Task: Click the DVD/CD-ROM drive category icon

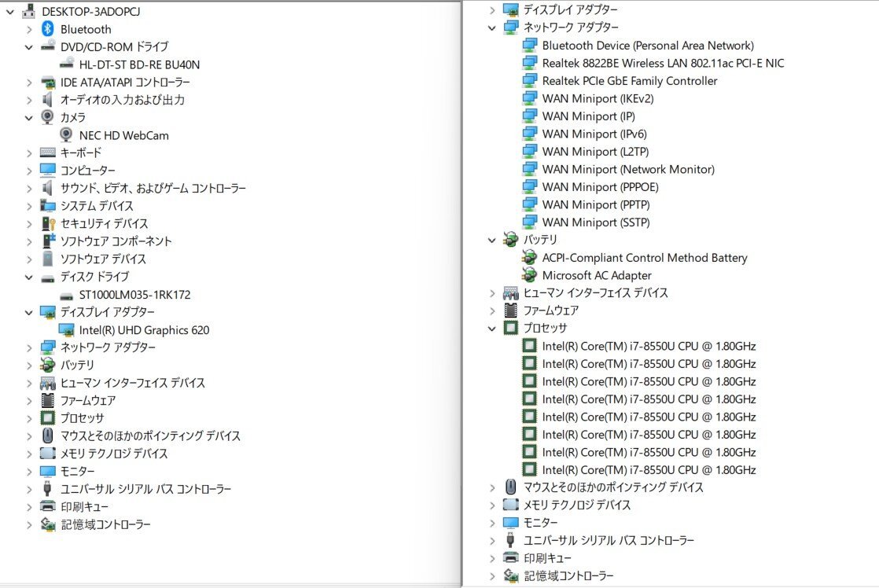Action: point(48,46)
